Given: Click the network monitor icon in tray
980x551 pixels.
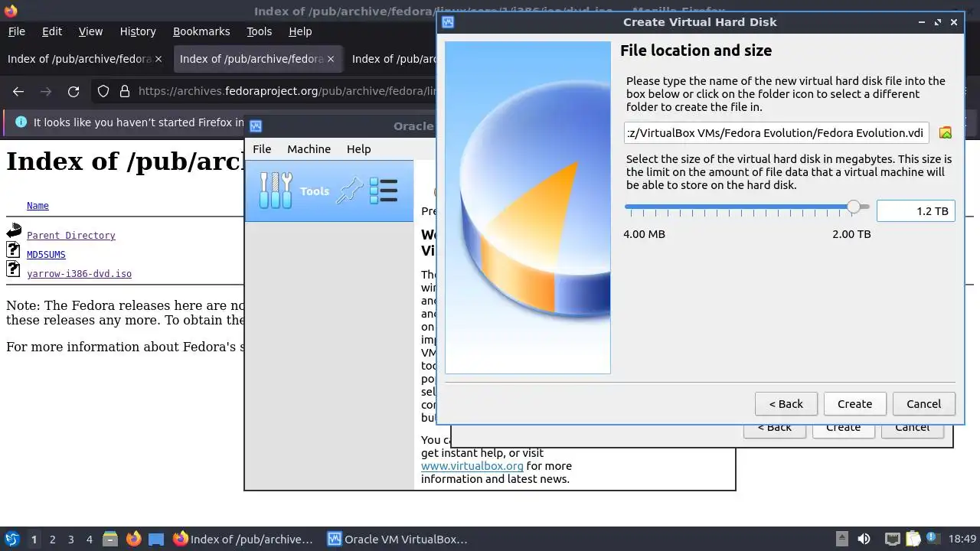Looking at the screenshot, I should click(x=892, y=539).
